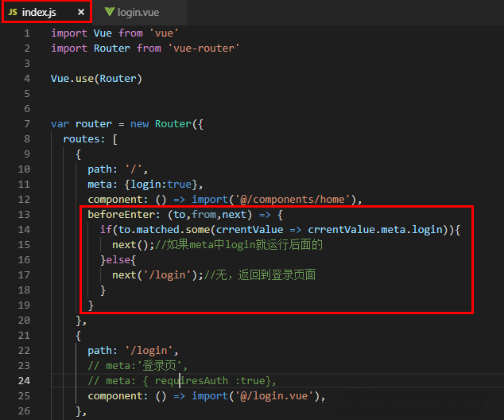The width and height of the screenshot is (504, 420).
Task: Click the path: '/login' line
Action: [x=133, y=351]
